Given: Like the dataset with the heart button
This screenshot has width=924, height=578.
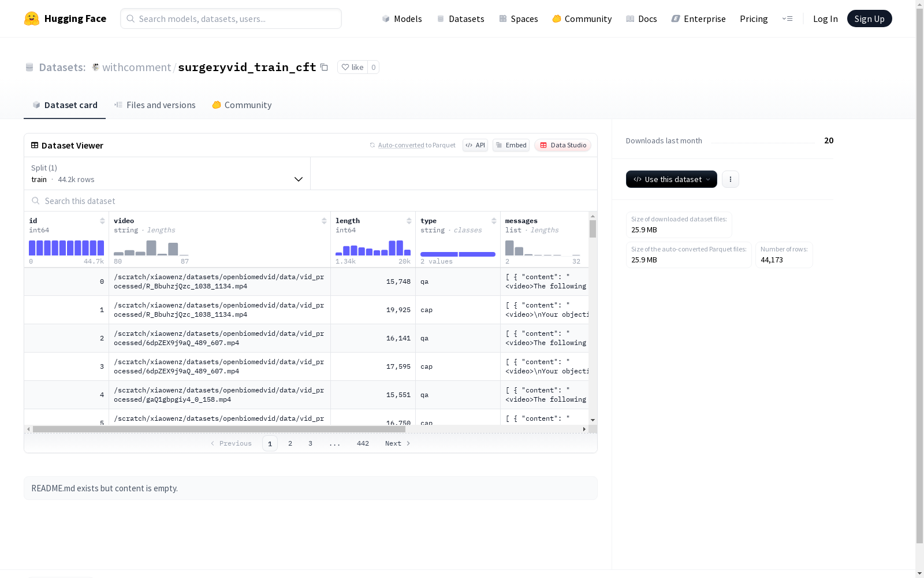Looking at the screenshot, I should pyautogui.click(x=352, y=67).
